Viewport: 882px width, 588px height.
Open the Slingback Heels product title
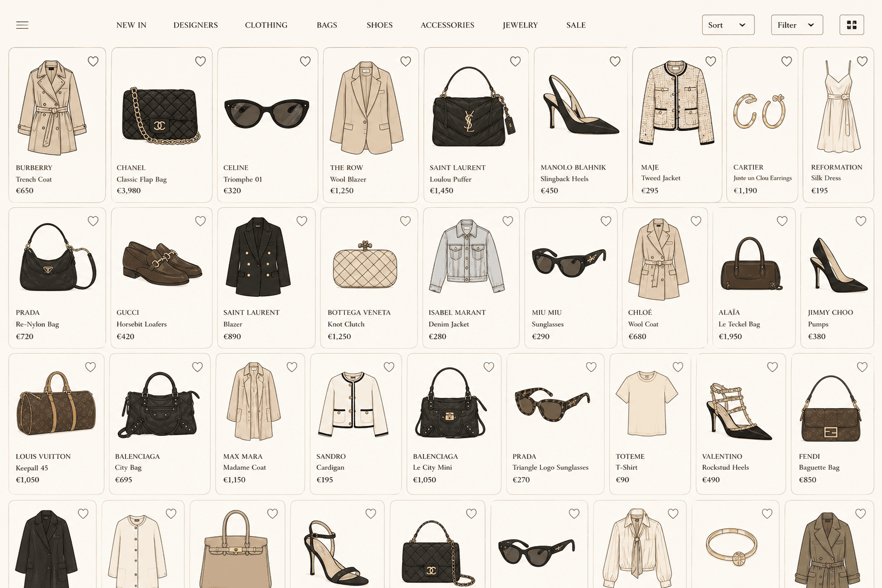pyautogui.click(x=564, y=179)
